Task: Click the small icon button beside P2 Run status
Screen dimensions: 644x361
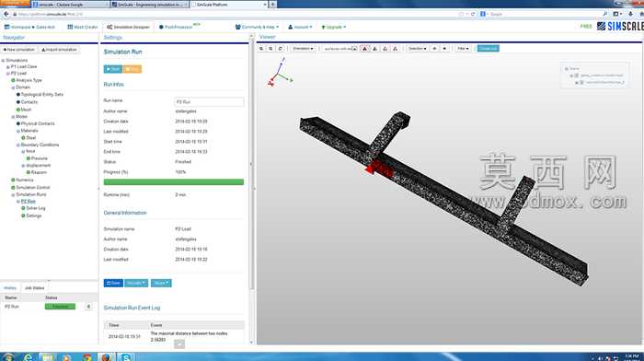Action: [88, 307]
